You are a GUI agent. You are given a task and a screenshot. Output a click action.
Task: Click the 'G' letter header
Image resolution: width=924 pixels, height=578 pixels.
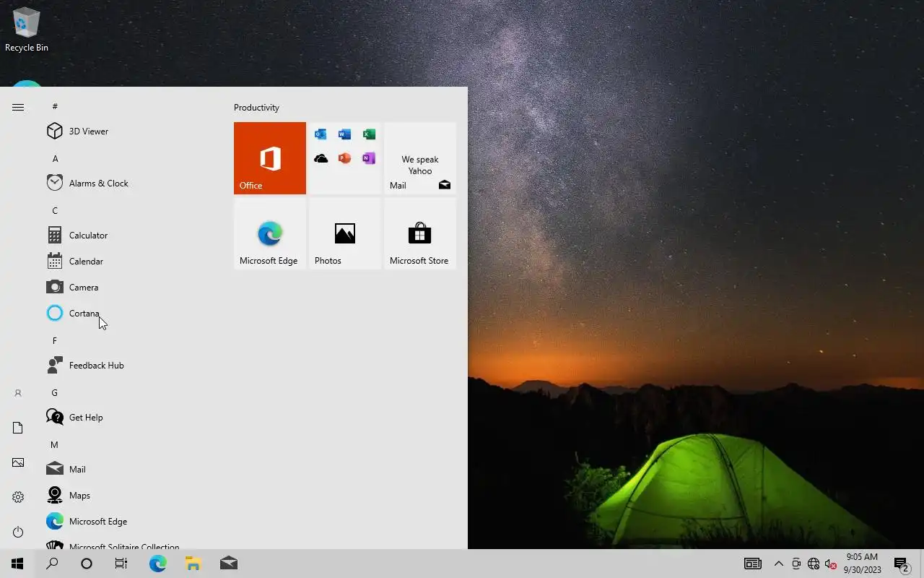pyautogui.click(x=55, y=392)
